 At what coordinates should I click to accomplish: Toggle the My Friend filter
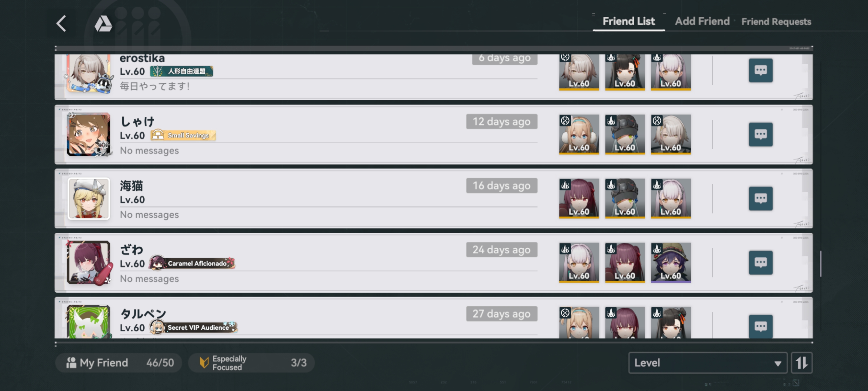(119, 363)
